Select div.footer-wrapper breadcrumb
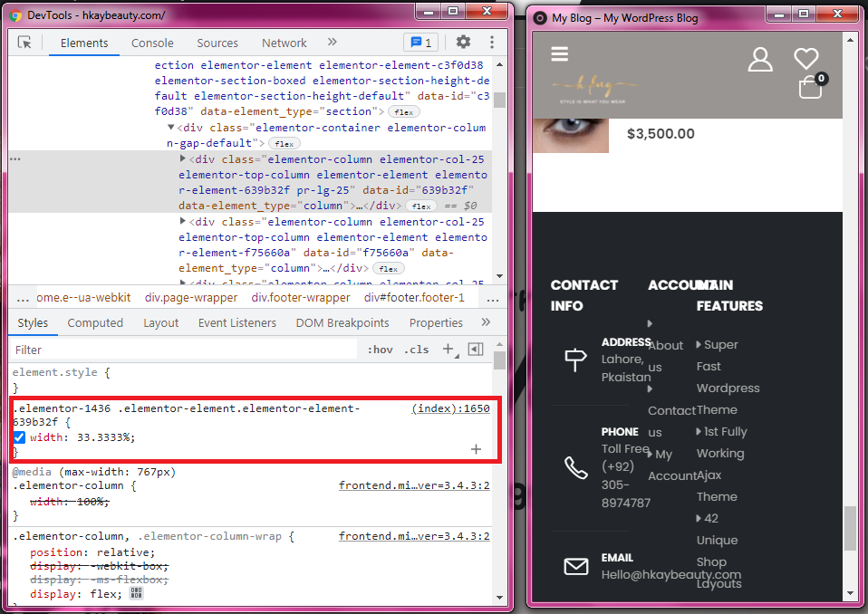 tap(301, 298)
